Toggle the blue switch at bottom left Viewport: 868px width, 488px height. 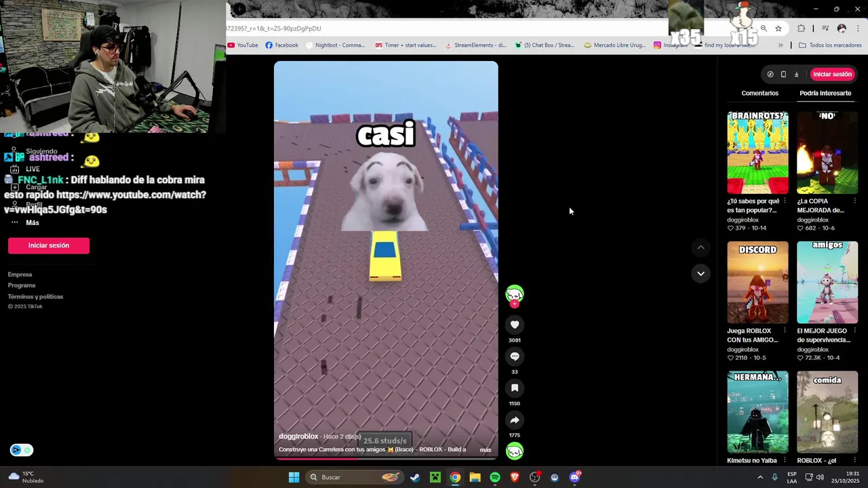tap(22, 450)
